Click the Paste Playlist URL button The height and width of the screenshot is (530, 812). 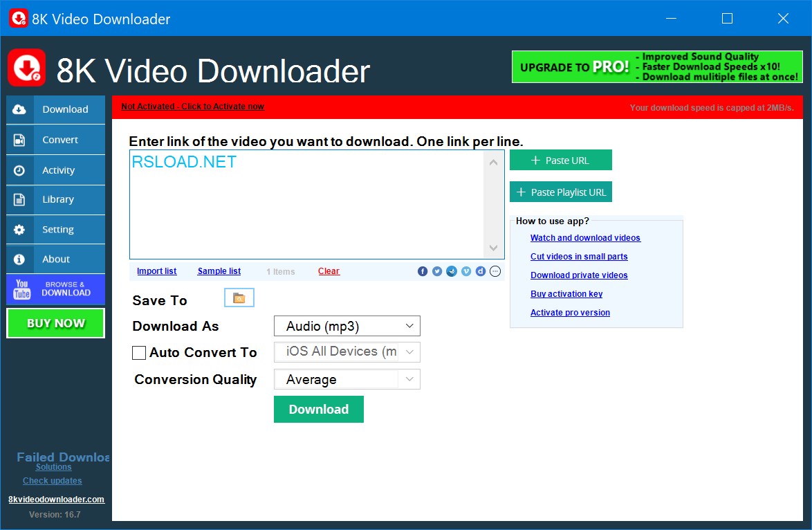click(561, 192)
